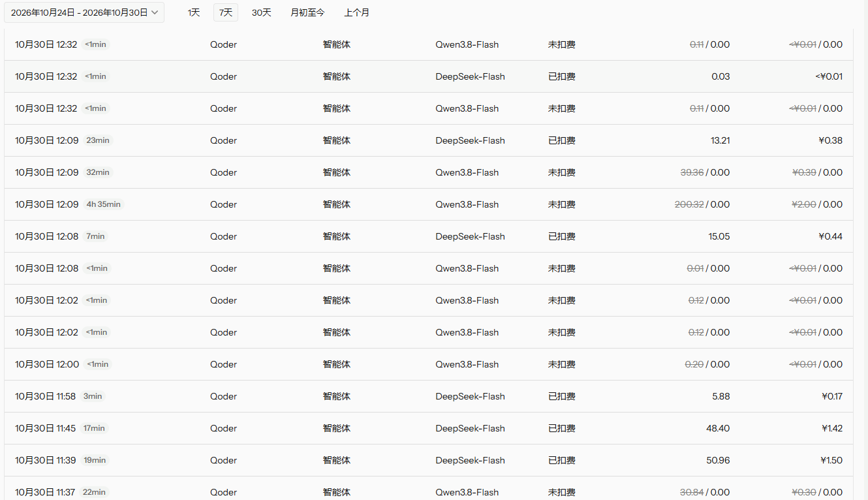Image resolution: width=868 pixels, height=500 pixels.
Task: Click the 0.03 usage value
Action: tap(721, 76)
